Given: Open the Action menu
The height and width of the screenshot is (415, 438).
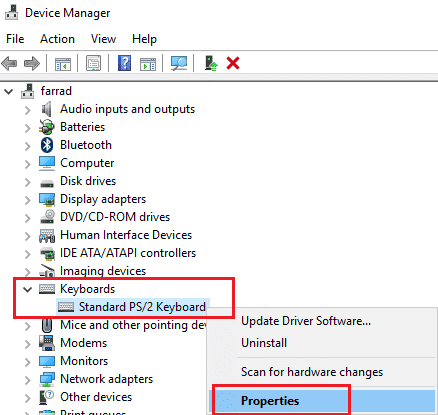Looking at the screenshot, I should coord(57,39).
